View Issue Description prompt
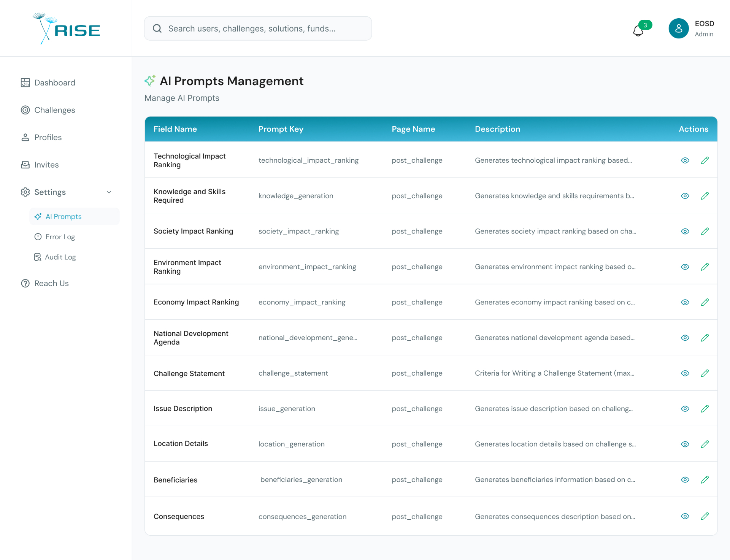The image size is (730, 560). [x=685, y=409]
